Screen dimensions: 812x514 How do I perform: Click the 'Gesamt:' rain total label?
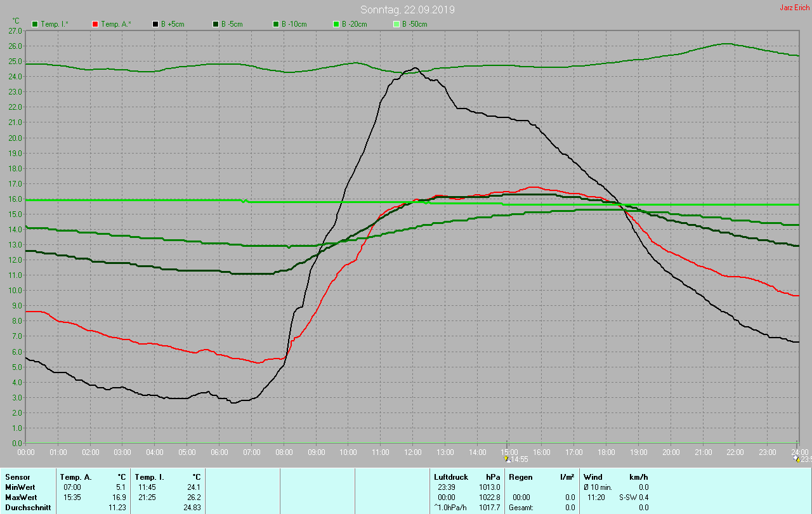[x=521, y=508]
